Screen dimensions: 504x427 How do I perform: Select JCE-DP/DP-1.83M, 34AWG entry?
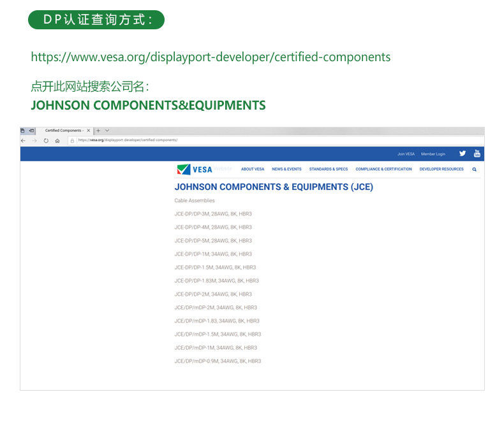point(217,281)
